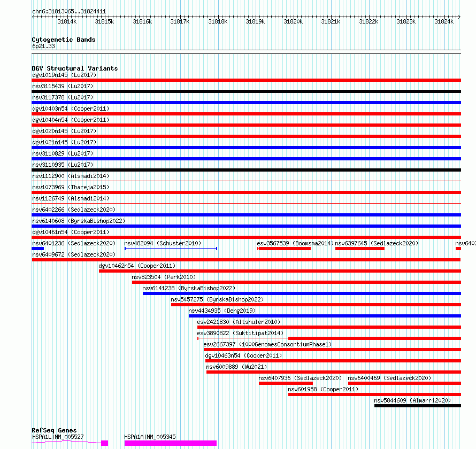Click the 31818k ruler position
Viewport: 476px width, 449px height.
218,21
